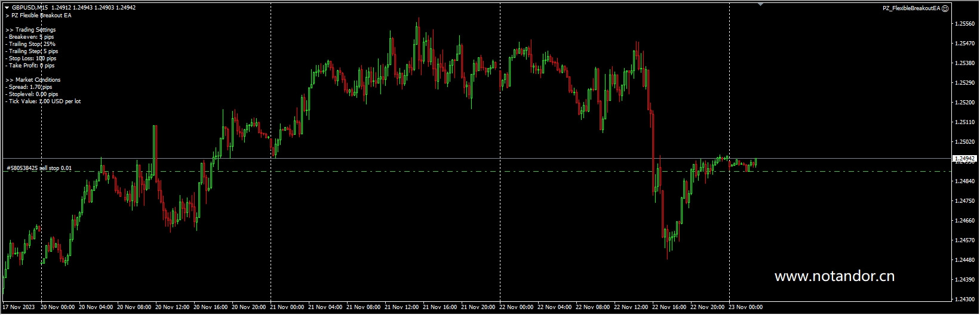
Task: Click the 'Take Profit: 0 pips' line
Action: click(x=30, y=66)
